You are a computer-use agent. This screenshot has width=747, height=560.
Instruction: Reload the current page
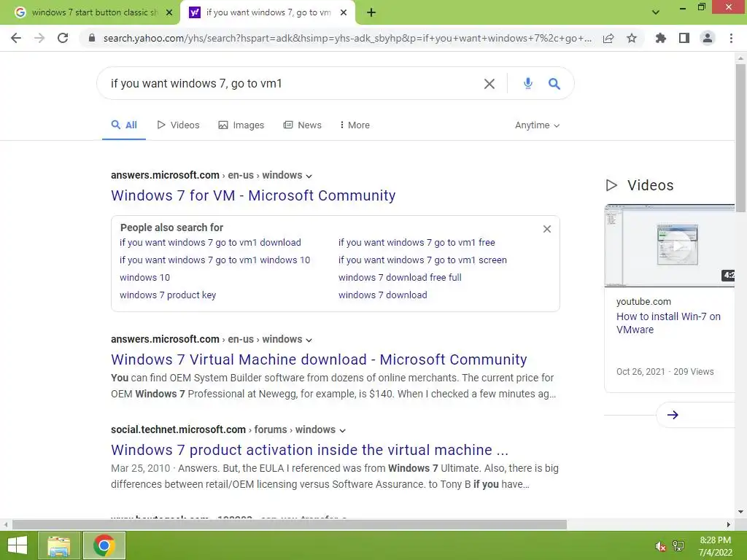[63, 38]
